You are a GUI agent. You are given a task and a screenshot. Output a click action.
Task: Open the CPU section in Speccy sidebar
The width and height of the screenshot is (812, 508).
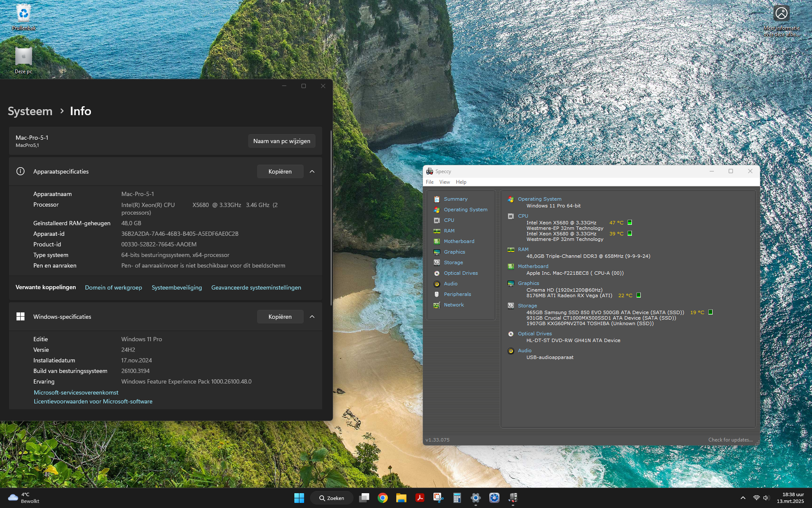tap(449, 220)
